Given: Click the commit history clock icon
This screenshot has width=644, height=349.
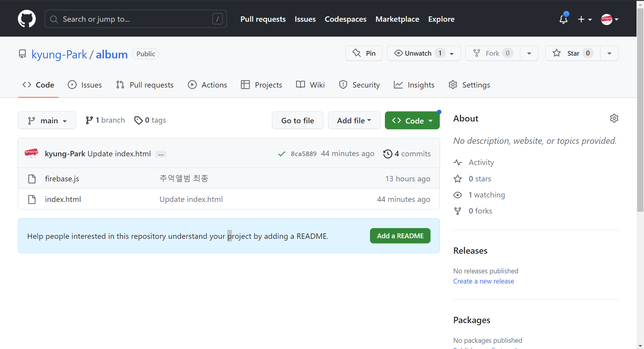Looking at the screenshot, I should pyautogui.click(x=388, y=154).
